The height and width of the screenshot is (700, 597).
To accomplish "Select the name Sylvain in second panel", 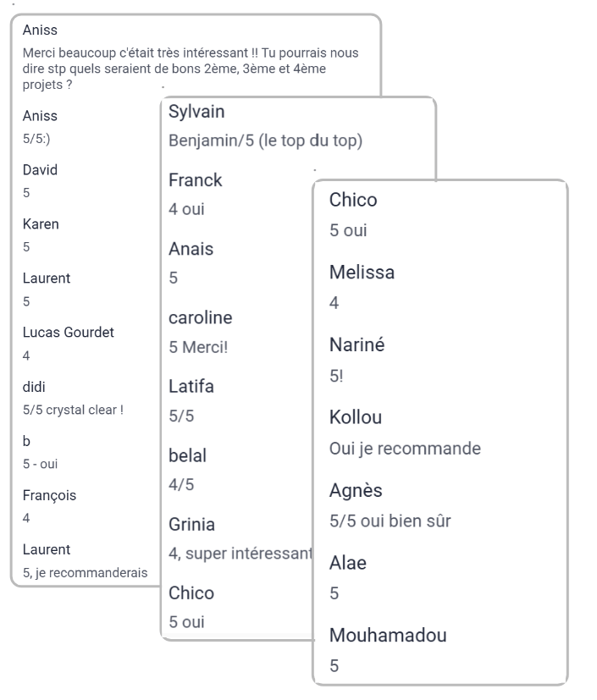I will 196,112.
